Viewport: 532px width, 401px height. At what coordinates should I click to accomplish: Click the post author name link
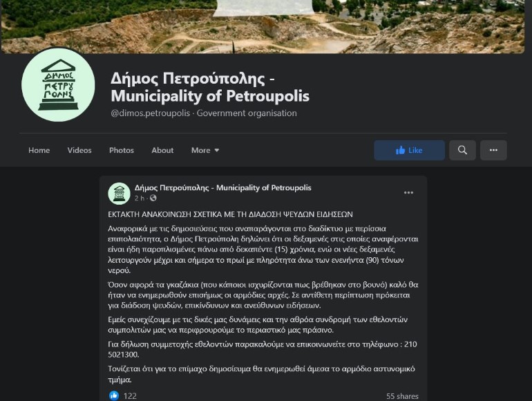point(223,187)
